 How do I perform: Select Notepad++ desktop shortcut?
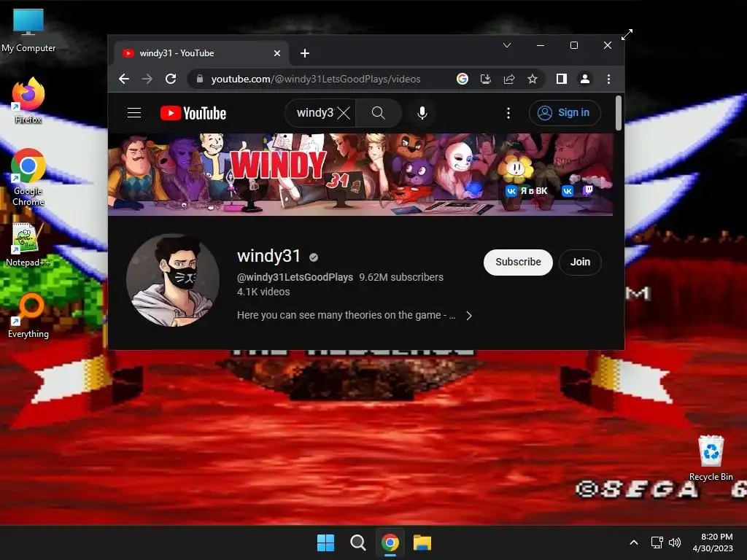tap(27, 244)
